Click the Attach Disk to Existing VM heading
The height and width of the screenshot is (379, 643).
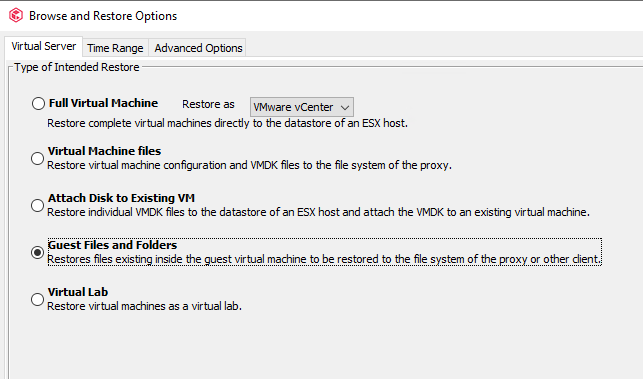coord(121,198)
